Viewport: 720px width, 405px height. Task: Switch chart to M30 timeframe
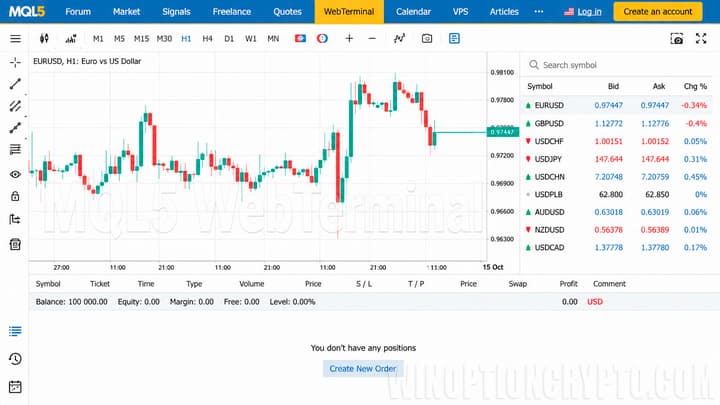(x=164, y=39)
